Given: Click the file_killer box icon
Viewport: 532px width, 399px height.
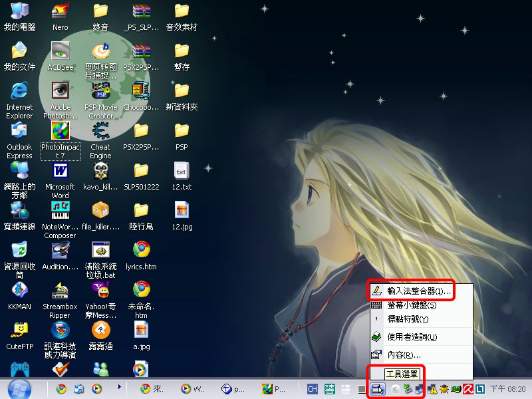Looking at the screenshot, I should click(x=100, y=217).
